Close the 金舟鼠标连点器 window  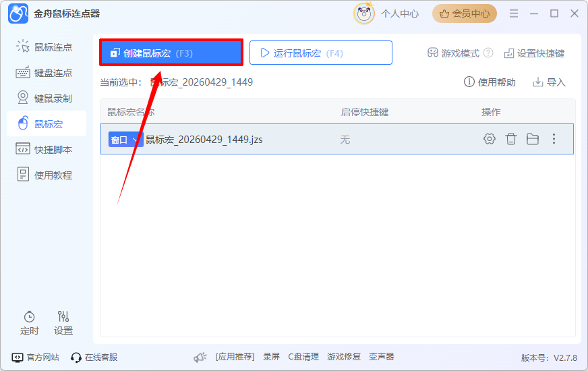(x=575, y=14)
